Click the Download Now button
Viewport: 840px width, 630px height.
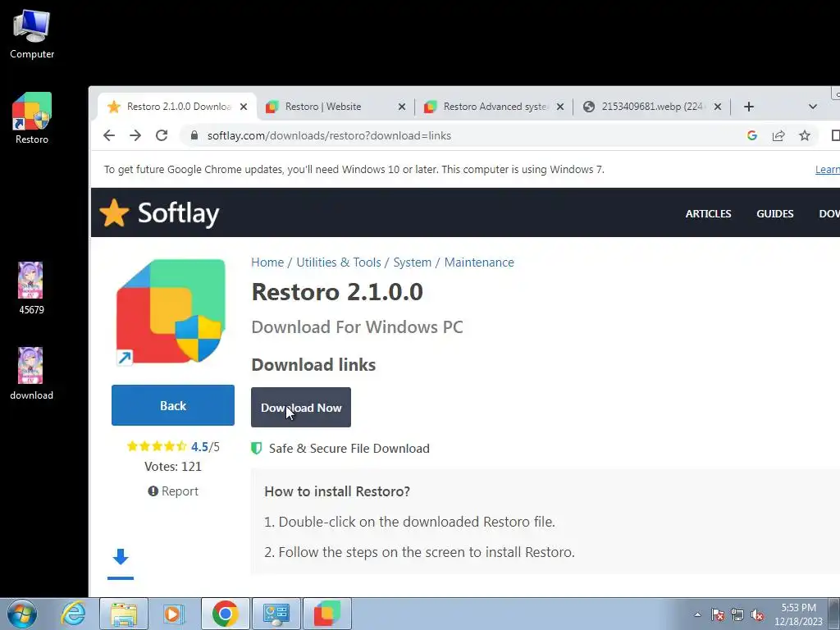click(301, 407)
